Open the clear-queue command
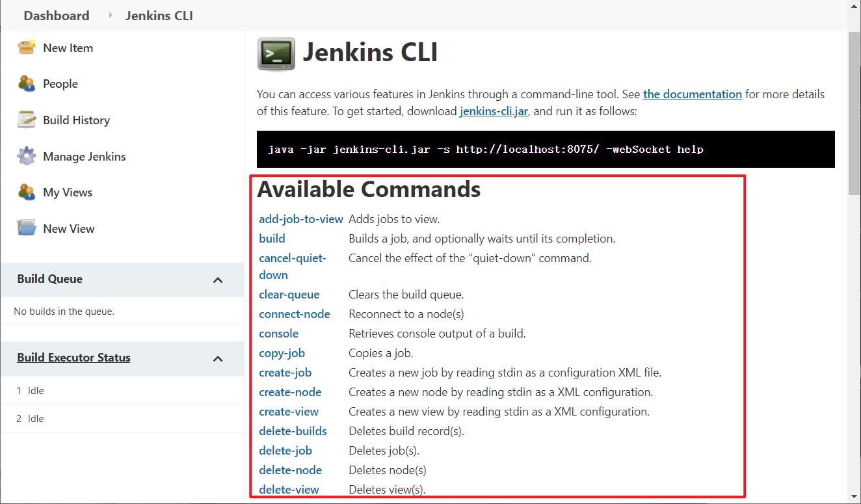The height and width of the screenshot is (504, 861). pyautogui.click(x=289, y=295)
